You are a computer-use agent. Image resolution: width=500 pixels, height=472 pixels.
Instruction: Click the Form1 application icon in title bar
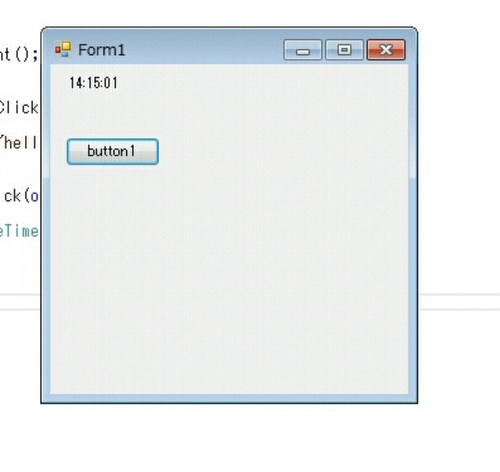click(63, 50)
